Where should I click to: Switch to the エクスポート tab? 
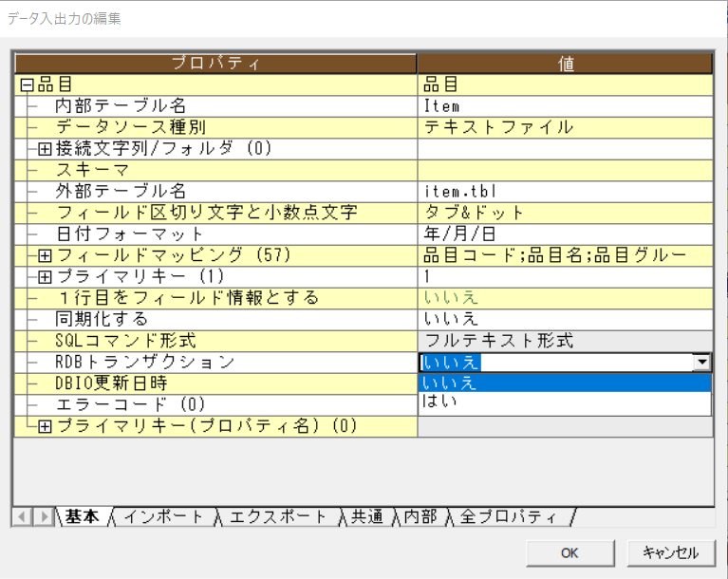278,516
